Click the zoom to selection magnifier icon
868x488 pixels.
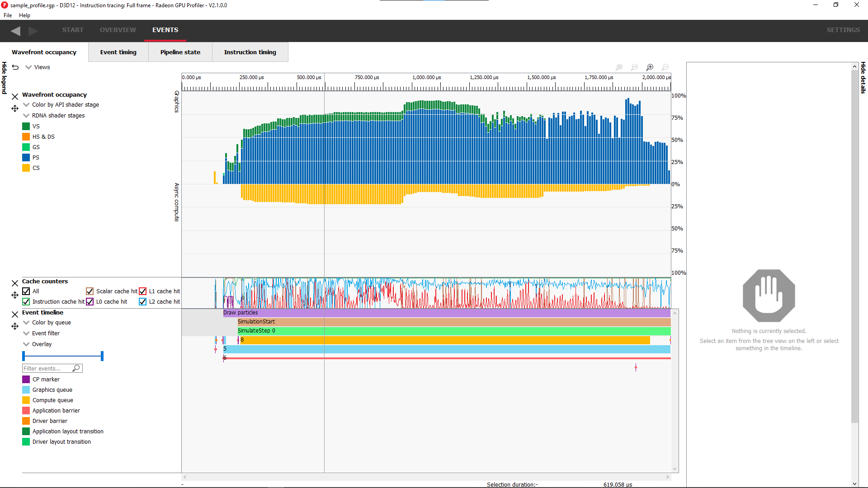[x=619, y=67]
